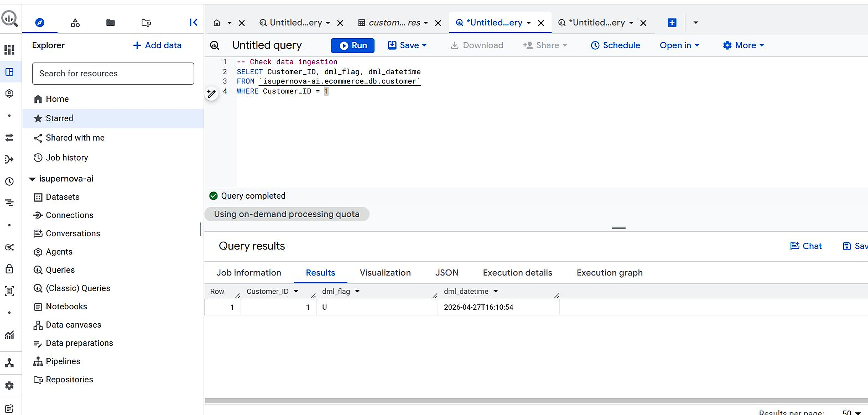This screenshot has width=868, height=415.
Task: Collapse the Explorer panel
Action: pos(193,22)
